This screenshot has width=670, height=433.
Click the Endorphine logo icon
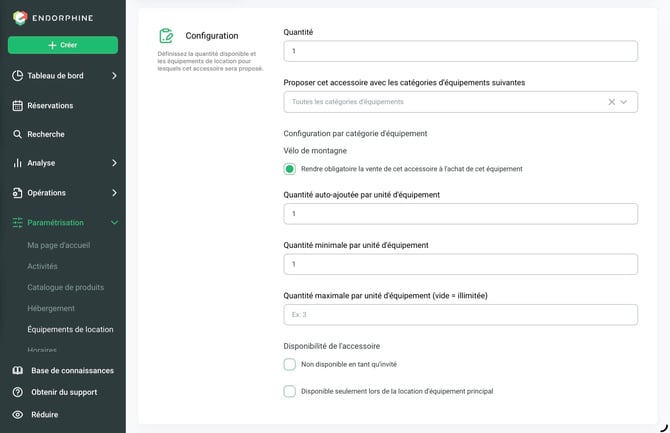point(20,18)
